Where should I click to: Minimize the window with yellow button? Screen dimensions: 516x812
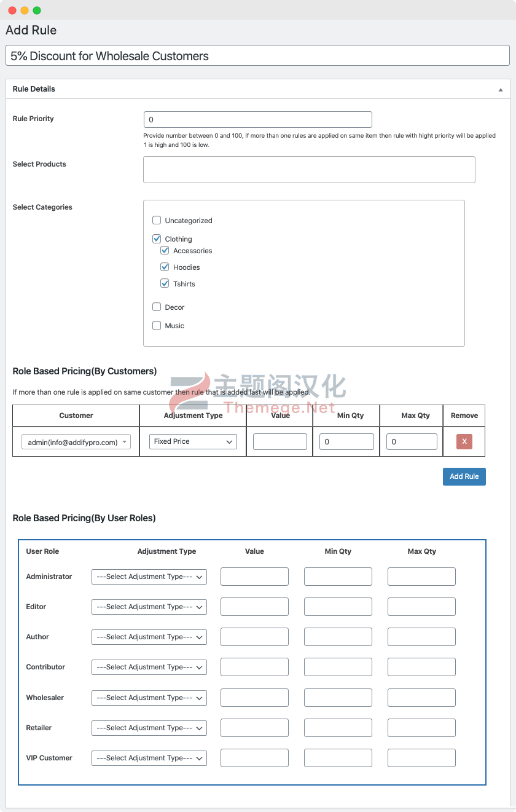pyautogui.click(x=25, y=10)
